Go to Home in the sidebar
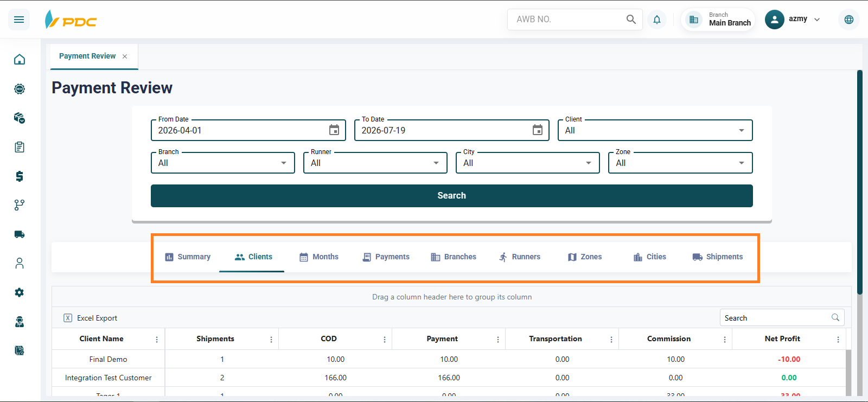This screenshot has height=402, width=868. 20,59
